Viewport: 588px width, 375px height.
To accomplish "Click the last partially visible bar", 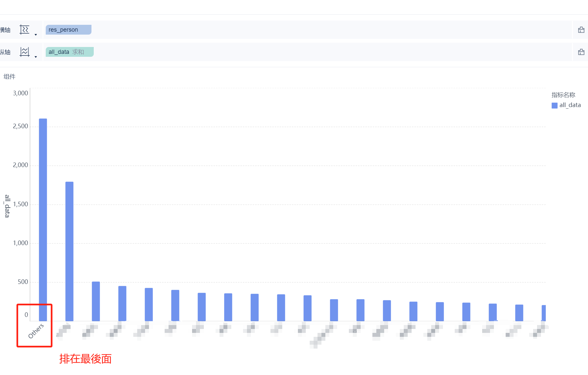I will [x=544, y=313].
